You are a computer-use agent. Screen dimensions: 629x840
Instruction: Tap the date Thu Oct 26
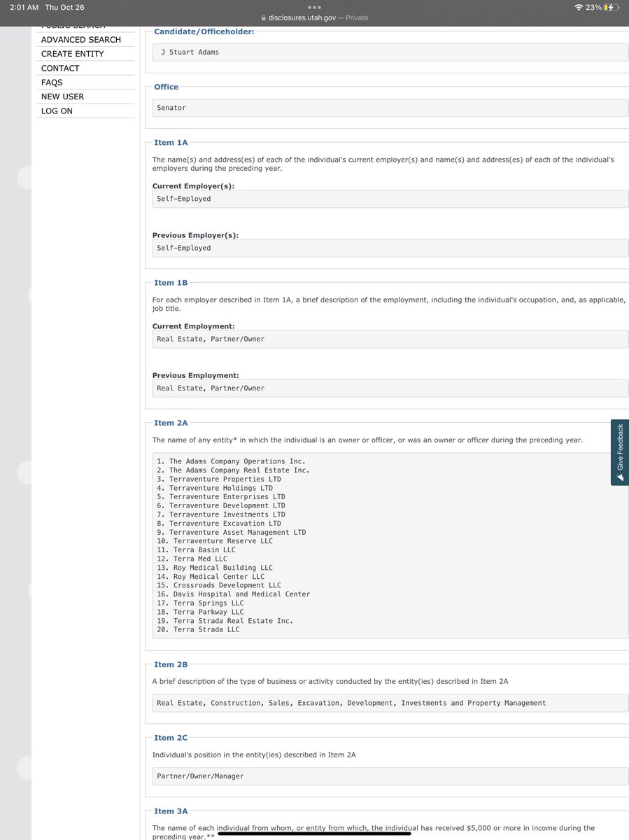tap(64, 8)
